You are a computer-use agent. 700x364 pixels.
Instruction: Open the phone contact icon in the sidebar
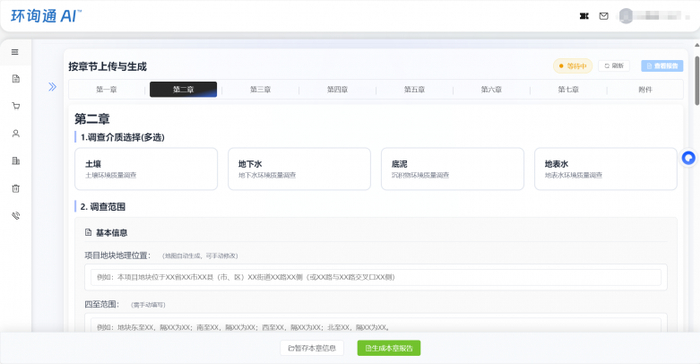[x=16, y=216]
